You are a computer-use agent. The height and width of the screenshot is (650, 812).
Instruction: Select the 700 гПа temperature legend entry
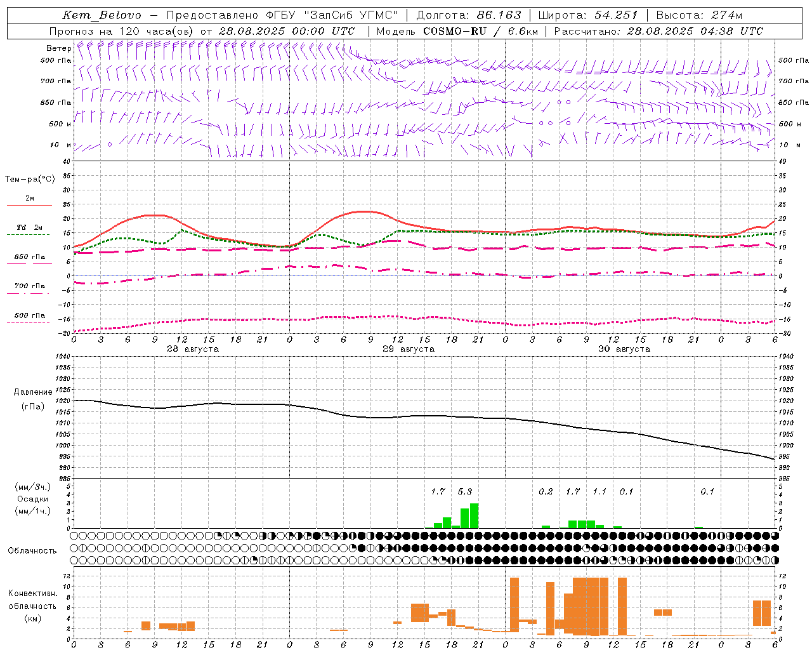(x=29, y=287)
